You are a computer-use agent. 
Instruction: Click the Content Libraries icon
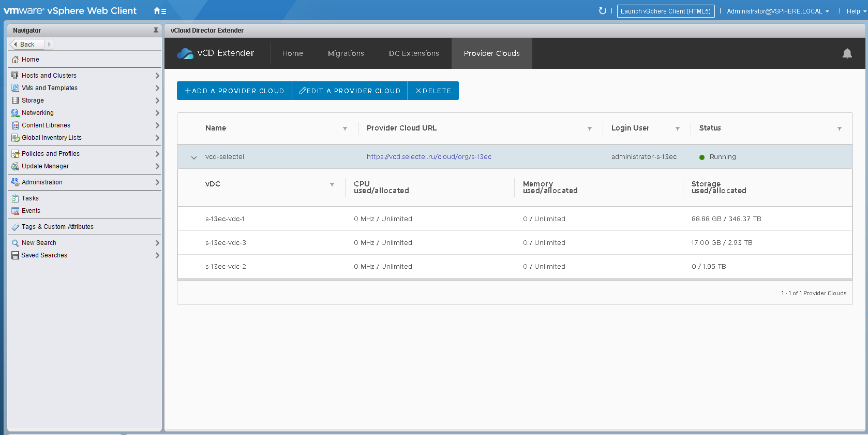16,125
